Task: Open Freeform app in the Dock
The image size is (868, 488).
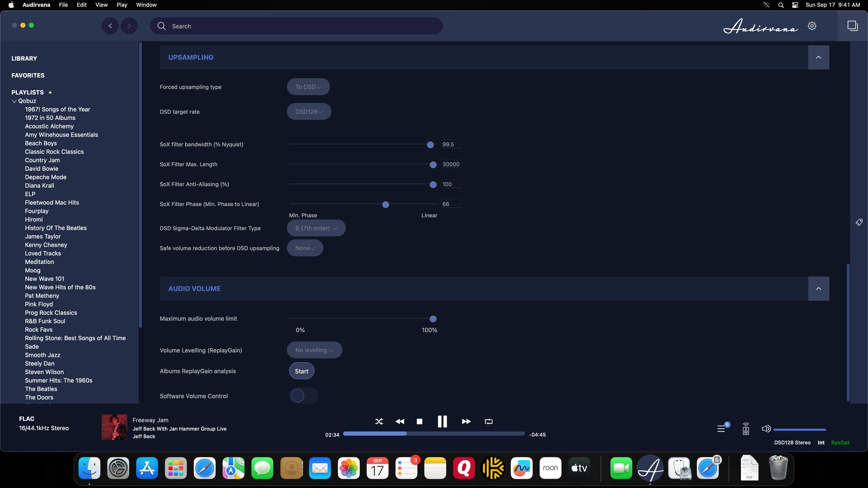Action: point(522,468)
